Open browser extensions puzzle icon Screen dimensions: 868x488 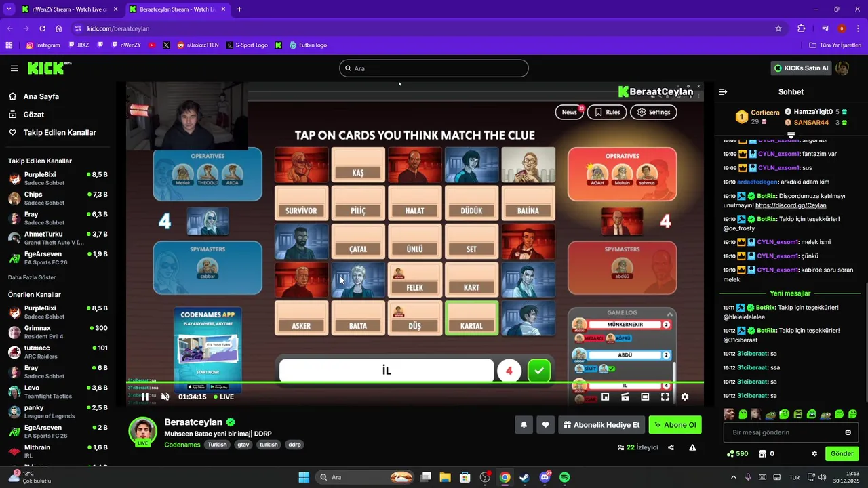tap(802, 28)
